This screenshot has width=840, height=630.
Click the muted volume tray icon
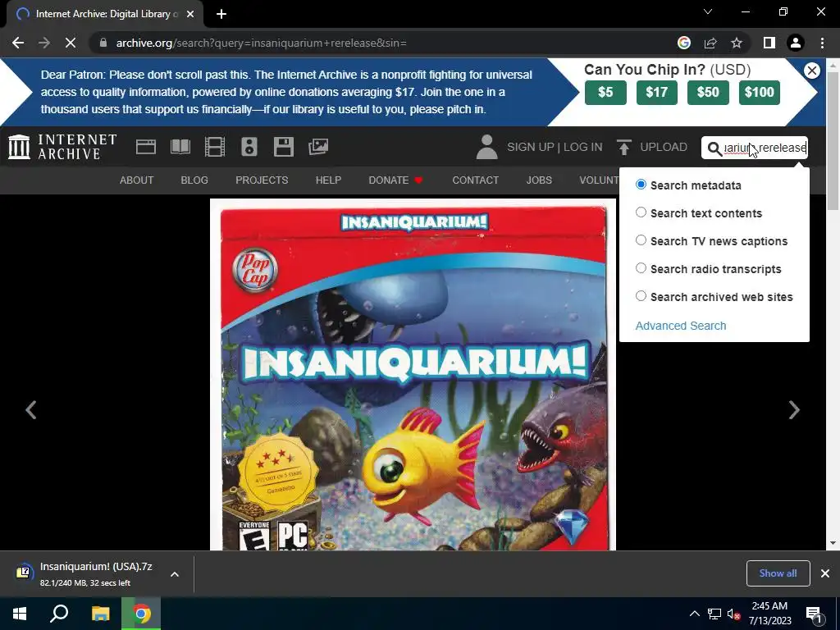coord(733,614)
